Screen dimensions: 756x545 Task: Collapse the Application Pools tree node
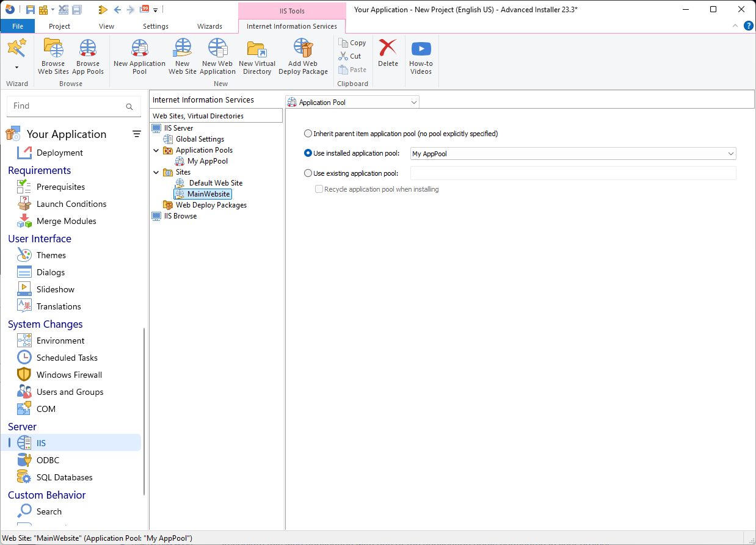[156, 150]
